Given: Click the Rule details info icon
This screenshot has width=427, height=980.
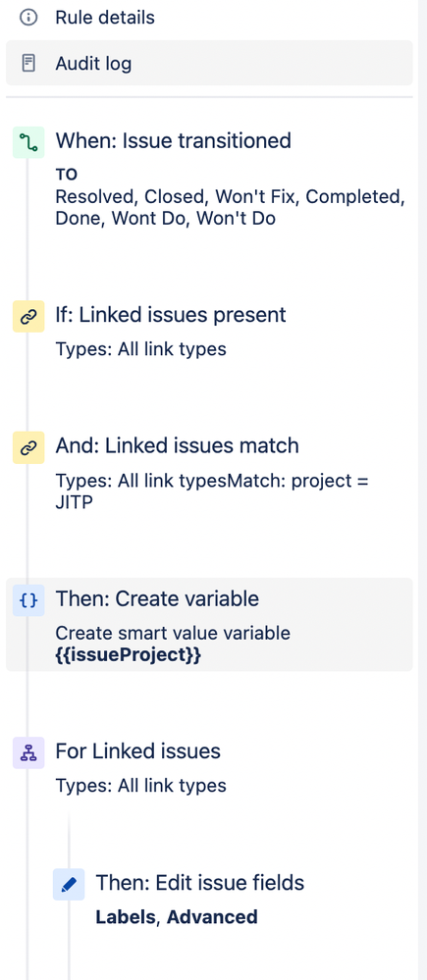Looking at the screenshot, I should pyautogui.click(x=28, y=18).
